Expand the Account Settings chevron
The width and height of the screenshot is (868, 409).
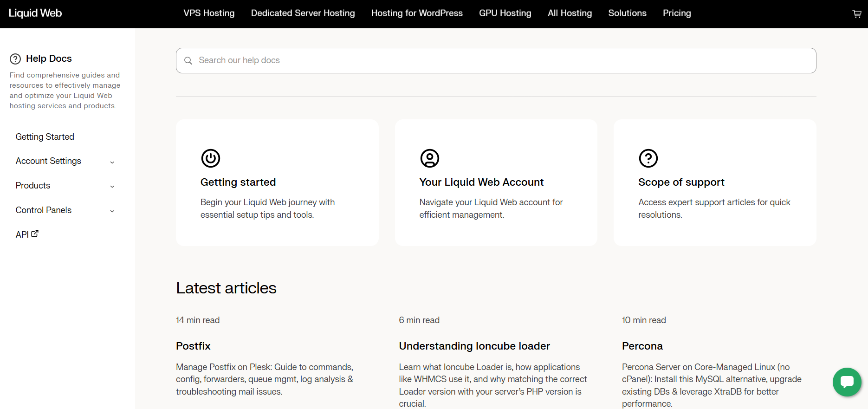coord(112,162)
